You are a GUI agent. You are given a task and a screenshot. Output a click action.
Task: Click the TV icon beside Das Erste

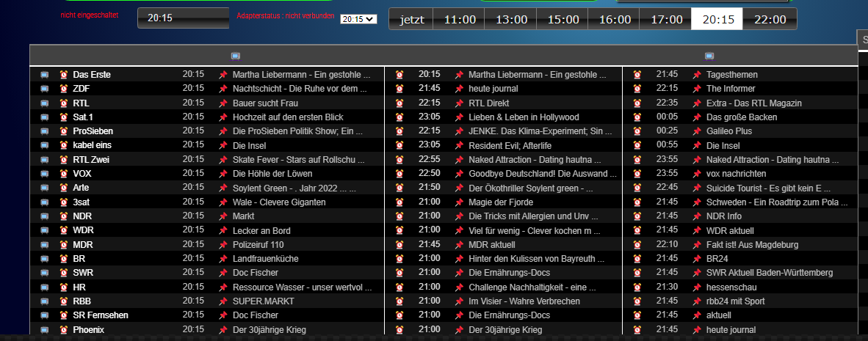coord(44,75)
